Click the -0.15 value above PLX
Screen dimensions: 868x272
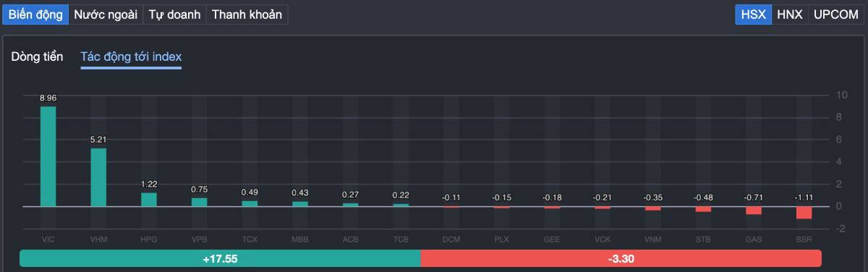click(501, 197)
